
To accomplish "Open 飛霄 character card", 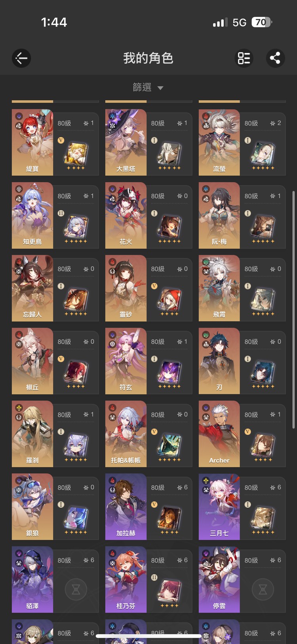I will pyautogui.click(x=242, y=288).
